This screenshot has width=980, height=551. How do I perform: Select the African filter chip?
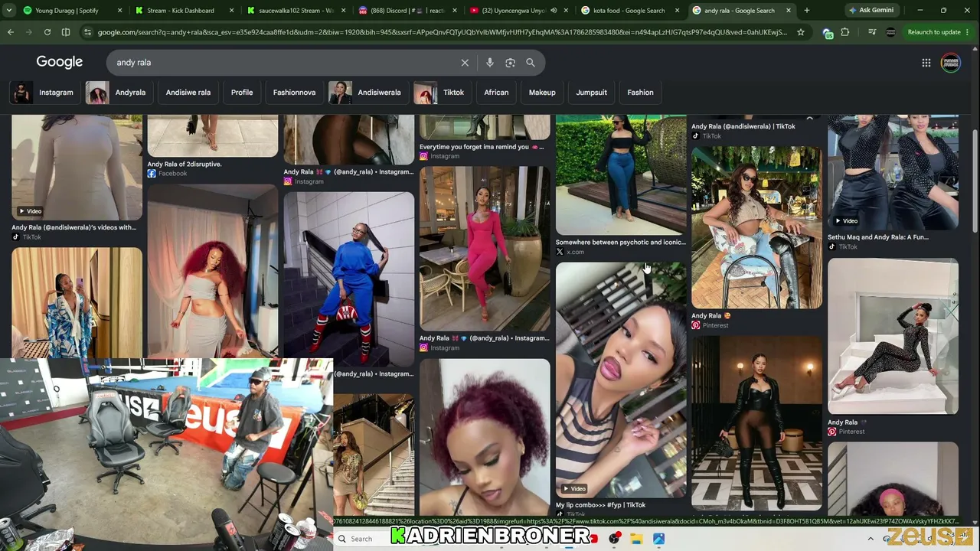[x=496, y=93]
